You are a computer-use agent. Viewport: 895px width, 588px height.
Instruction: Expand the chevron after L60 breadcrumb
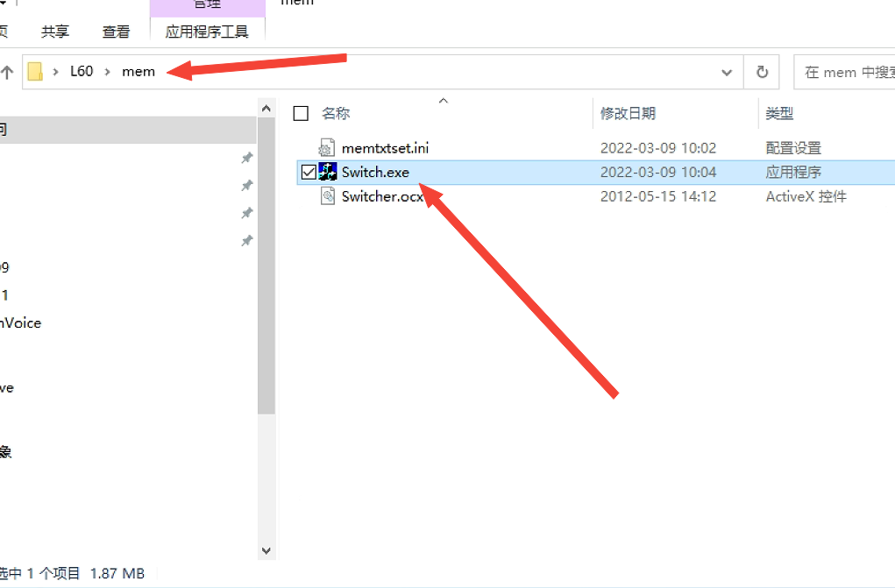(107, 72)
